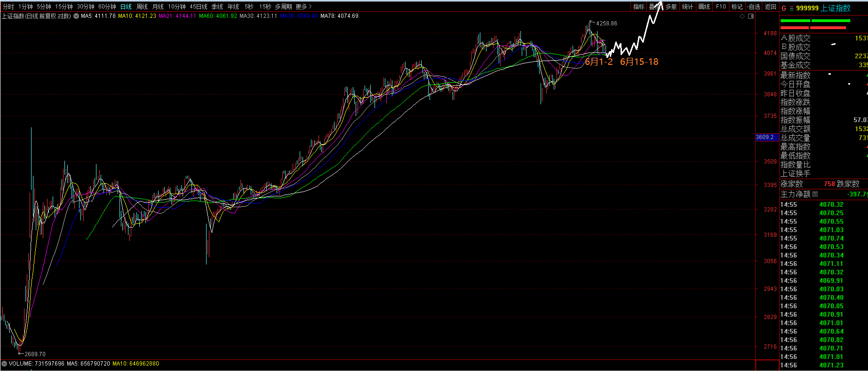
Task: Click the 标记 mark button
Action: coord(737,7)
